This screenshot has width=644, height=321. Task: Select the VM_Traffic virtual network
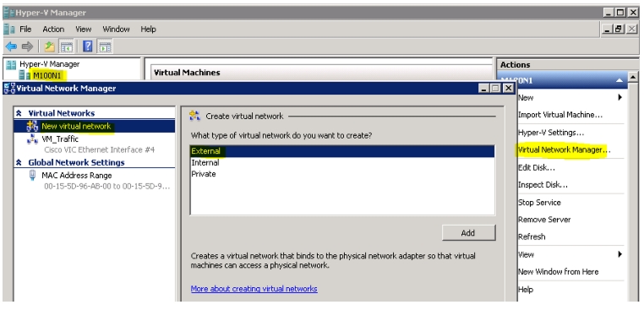point(60,139)
